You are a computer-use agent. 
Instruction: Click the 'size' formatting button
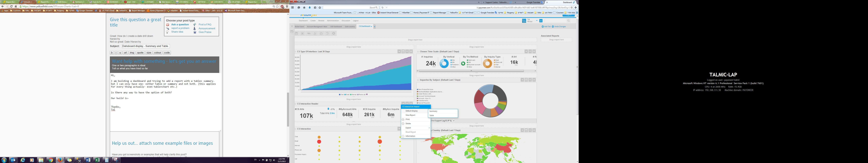point(149,53)
